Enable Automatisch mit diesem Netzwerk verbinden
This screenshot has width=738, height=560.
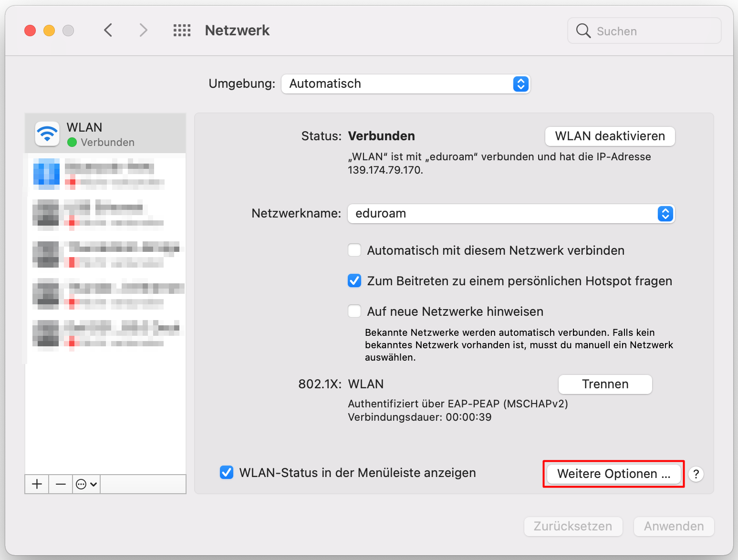[354, 250]
